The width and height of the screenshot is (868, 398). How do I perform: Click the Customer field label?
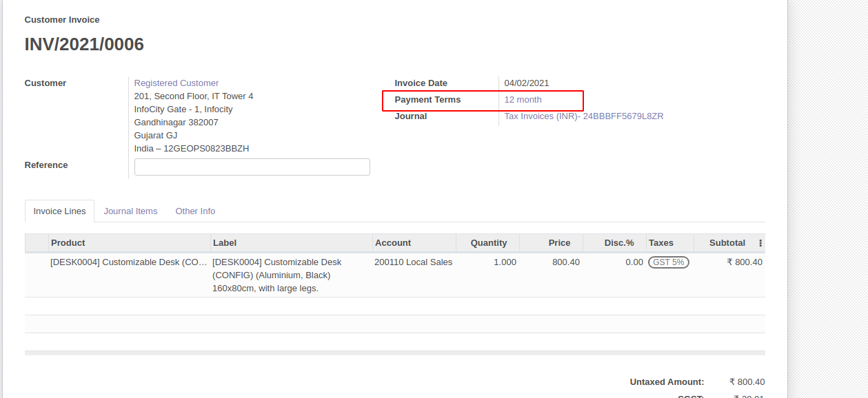point(46,83)
